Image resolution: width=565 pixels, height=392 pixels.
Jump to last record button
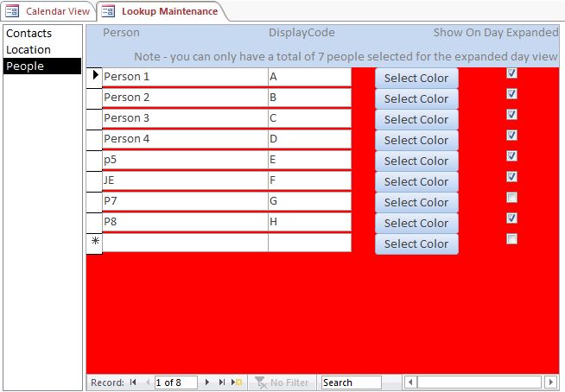[222, 383]
